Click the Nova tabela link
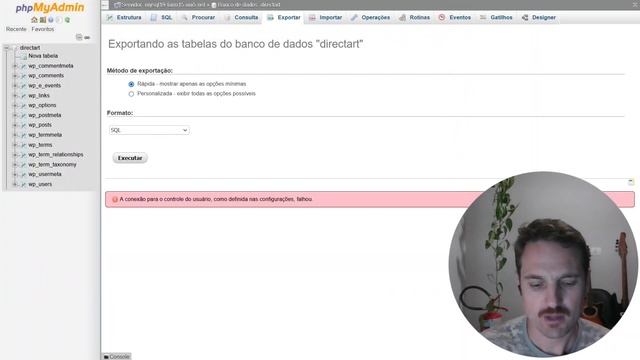640x360 pixels. tap(43, 56)
